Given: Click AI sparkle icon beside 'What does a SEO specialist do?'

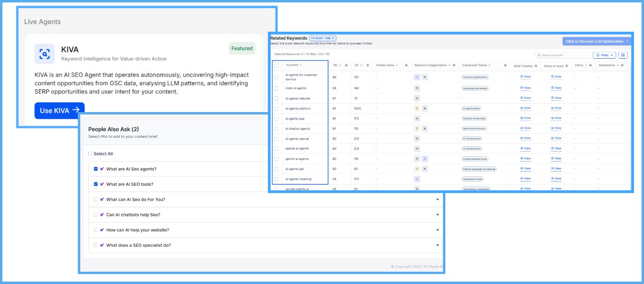Looking at the screenshot, I should pyautogui.click(x=102, y=245).
